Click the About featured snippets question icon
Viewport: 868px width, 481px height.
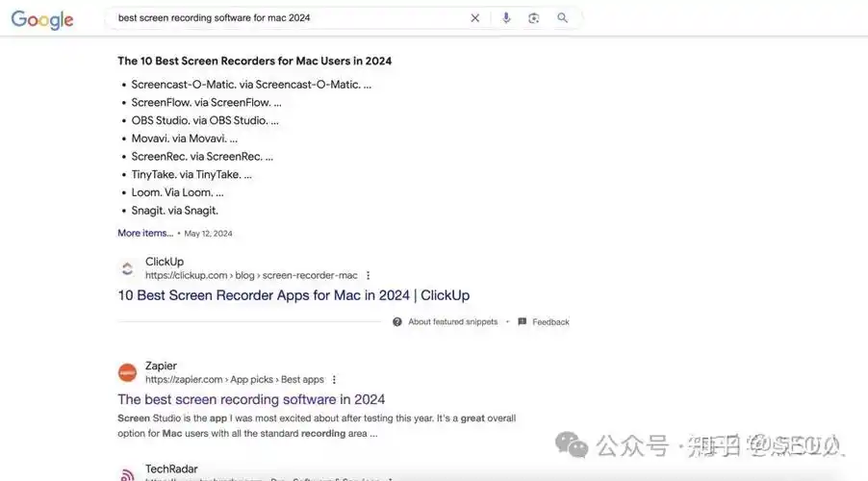397,321
